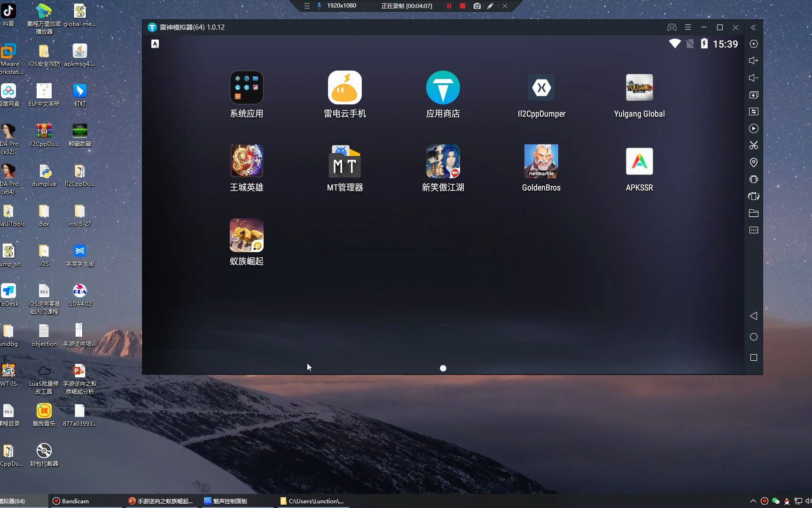Viewport: 812px width, 508px height.
Task: Select the dumplua desktop file
Action: point(44,175)
